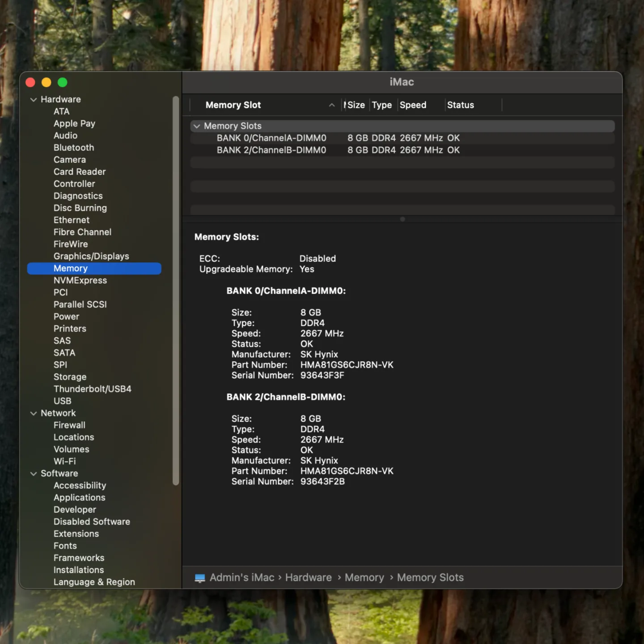Select Bluetooth in the Hardware sidebar
Screen dimensions: 644x644
tap(74, 147)
